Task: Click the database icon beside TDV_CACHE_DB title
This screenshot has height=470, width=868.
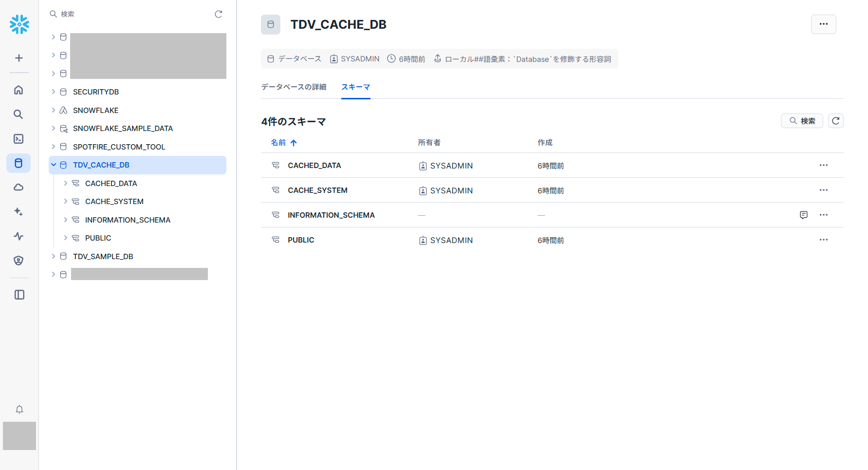Action: tap(271, 24)
